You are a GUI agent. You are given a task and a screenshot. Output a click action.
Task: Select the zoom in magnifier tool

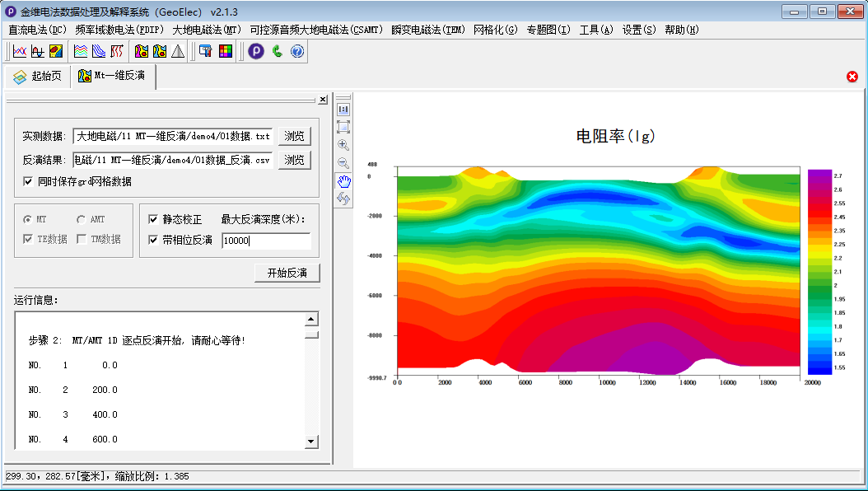pos(343,145)
